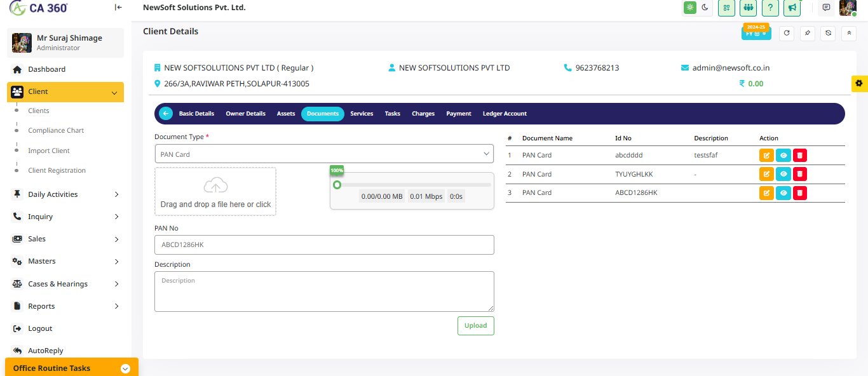Switch to the Ledger Account tab
The image size is (868, 376).
tap(505, 114)
